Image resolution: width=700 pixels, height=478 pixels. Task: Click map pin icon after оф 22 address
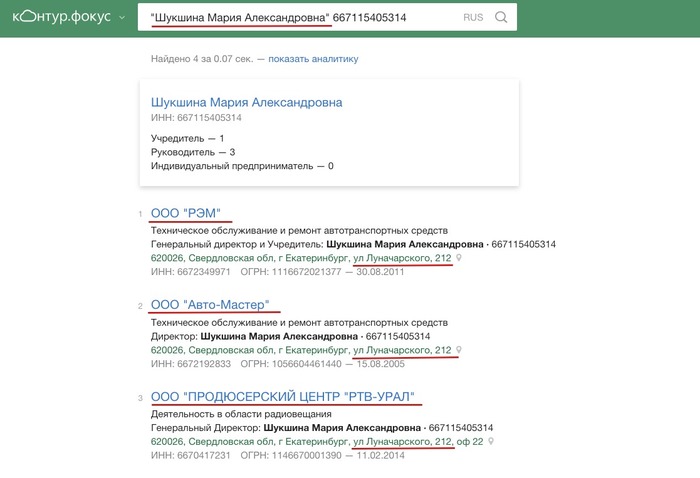(491, 441)
